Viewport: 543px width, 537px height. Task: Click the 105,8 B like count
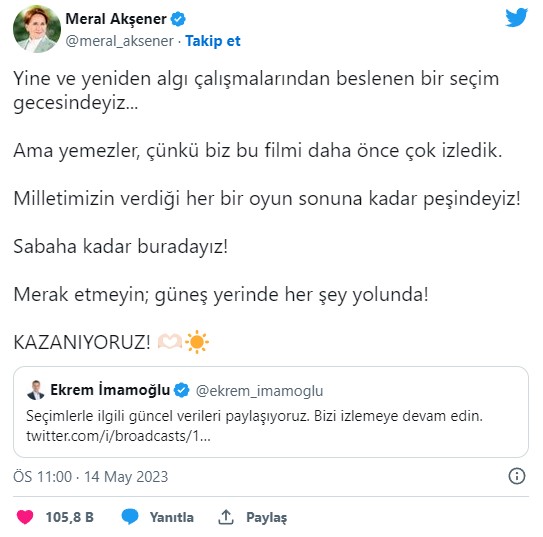point(70,517)
